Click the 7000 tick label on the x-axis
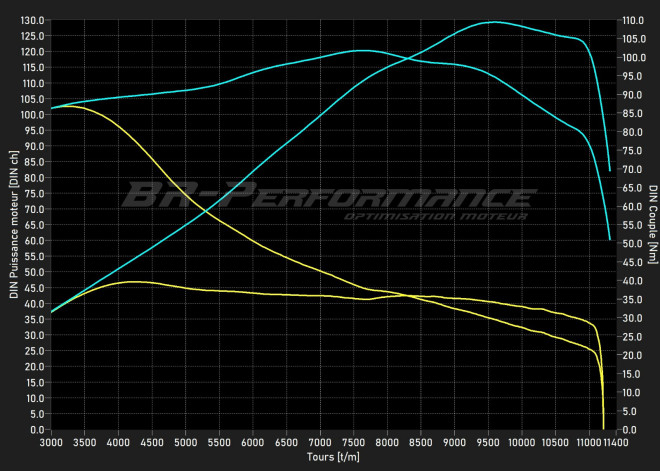 point(320,441)
